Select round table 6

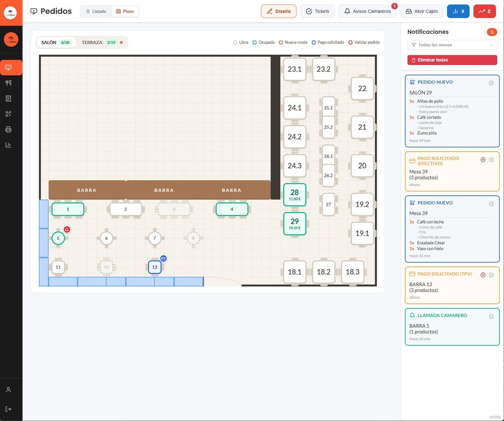coord(106,238)
